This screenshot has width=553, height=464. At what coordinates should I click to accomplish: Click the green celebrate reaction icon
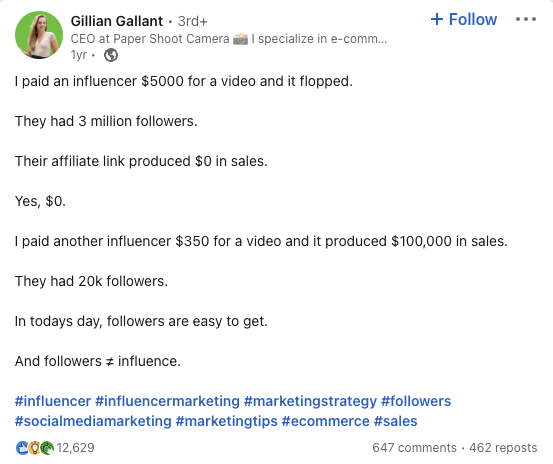coord(47,448)
